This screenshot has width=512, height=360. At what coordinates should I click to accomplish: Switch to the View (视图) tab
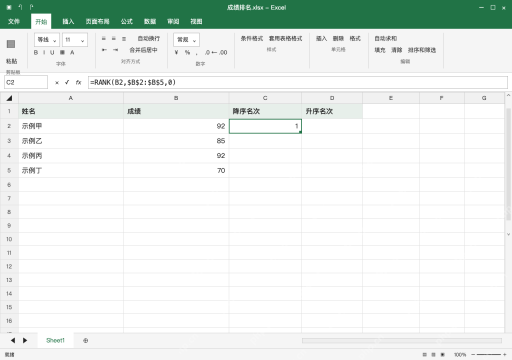click(x=196, y=22)
